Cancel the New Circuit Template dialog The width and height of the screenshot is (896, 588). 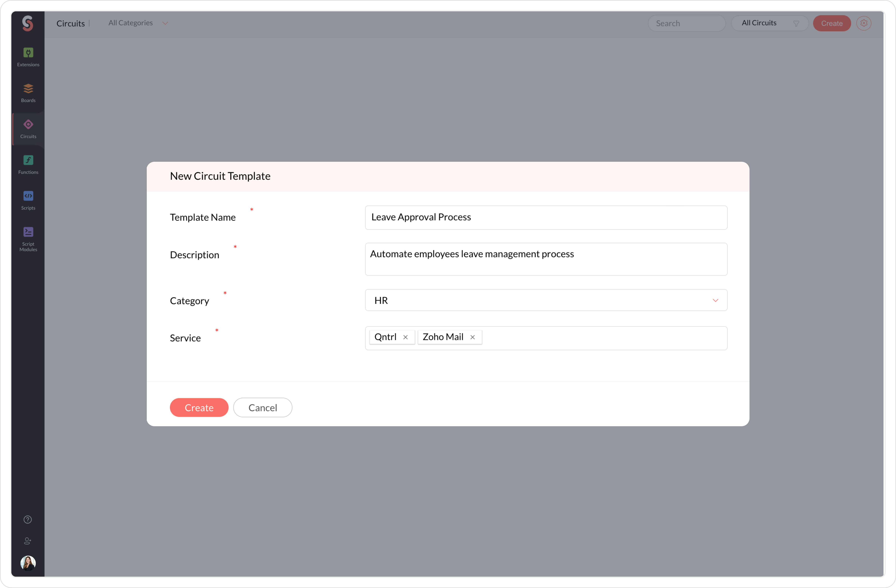pos(263,408)
